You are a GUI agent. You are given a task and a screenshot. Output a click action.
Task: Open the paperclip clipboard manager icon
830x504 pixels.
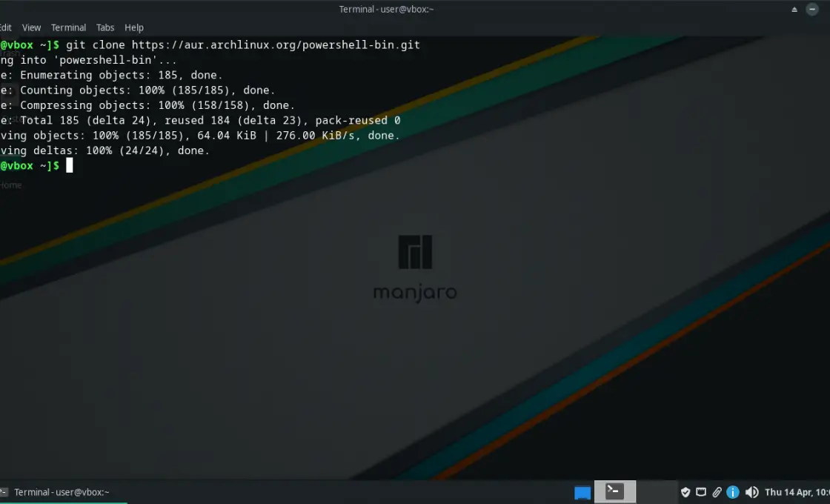click(717, 492)
